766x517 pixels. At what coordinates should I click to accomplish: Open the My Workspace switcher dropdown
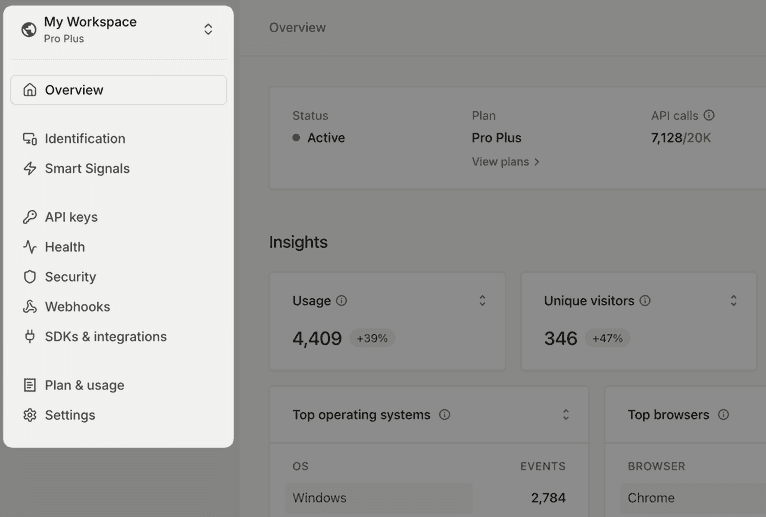(x=208, y=29)
